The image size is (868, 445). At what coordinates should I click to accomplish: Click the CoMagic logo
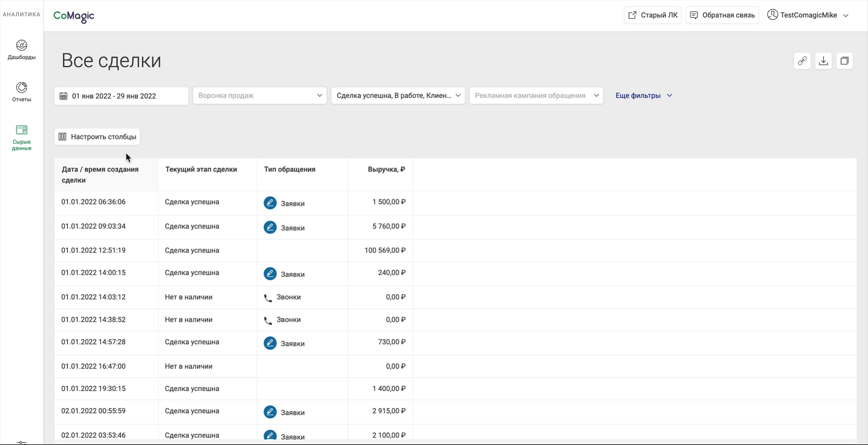pos(74,16)
